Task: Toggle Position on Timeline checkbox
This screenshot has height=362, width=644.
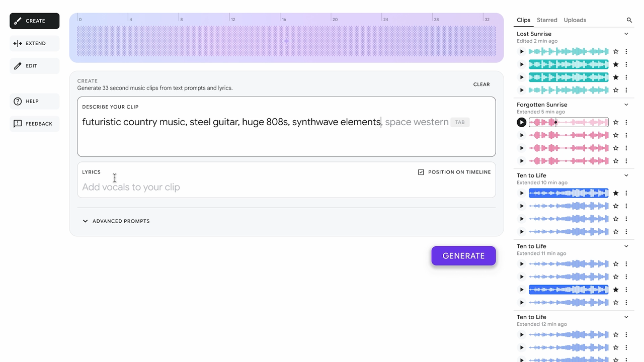Action: pos(421,172)
